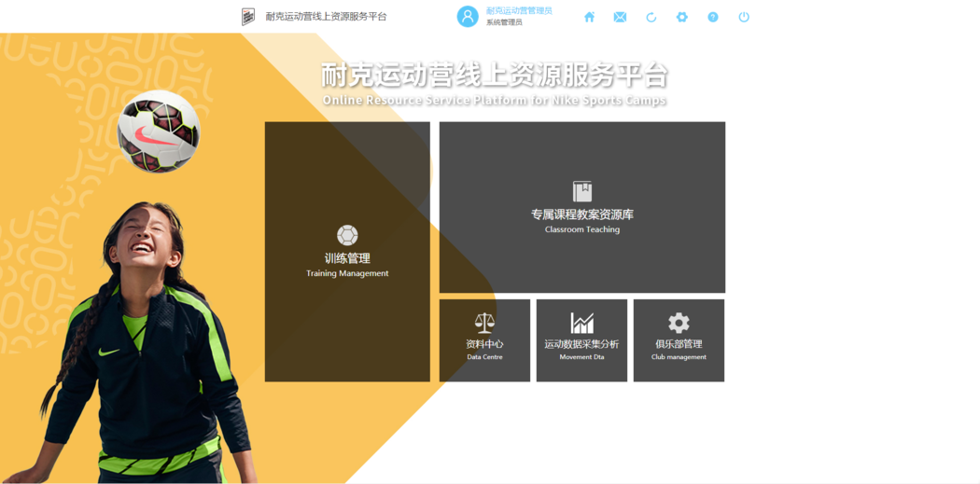The image size is (980, 484).
Task: Click the gear icon in Club management tile
Action: tap(679, 323)
